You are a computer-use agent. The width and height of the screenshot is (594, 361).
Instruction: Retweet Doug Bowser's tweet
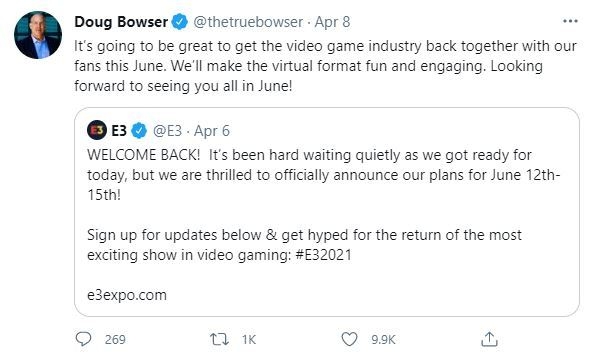tap(219, 339)
